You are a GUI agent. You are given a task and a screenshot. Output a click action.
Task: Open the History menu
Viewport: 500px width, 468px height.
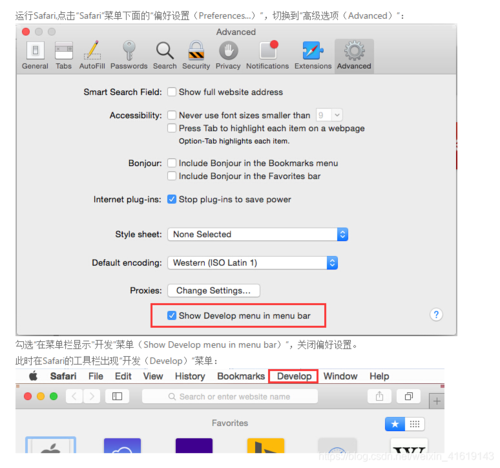pos(190,376)
